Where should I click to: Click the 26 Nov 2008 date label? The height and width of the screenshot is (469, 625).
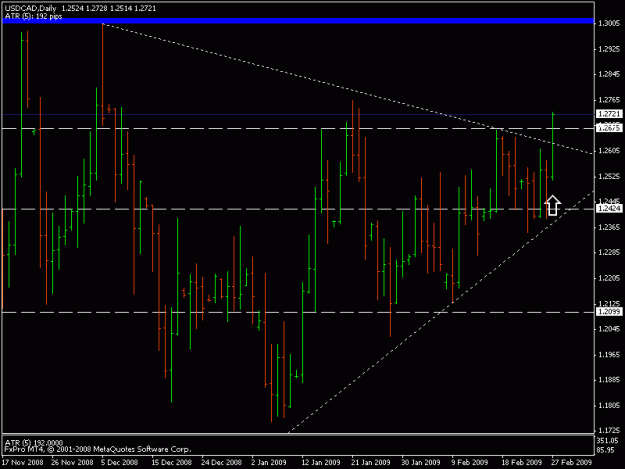point(72,462)
